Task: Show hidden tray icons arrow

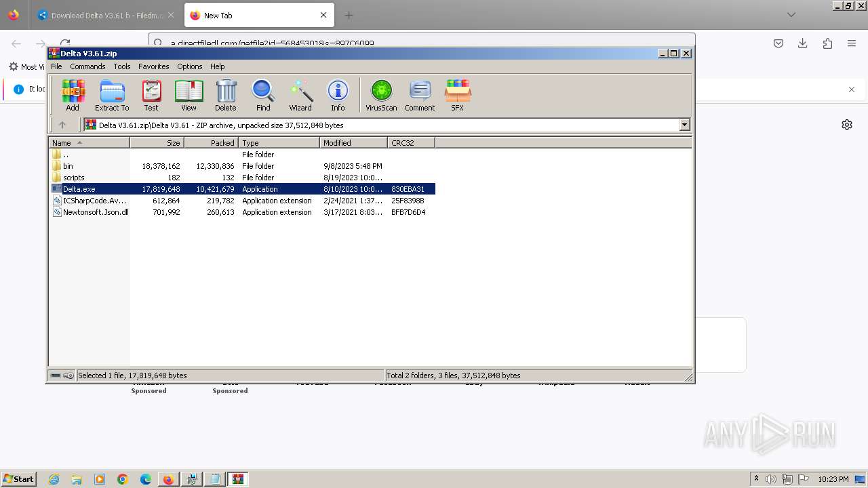Action: tap(756, 479)
